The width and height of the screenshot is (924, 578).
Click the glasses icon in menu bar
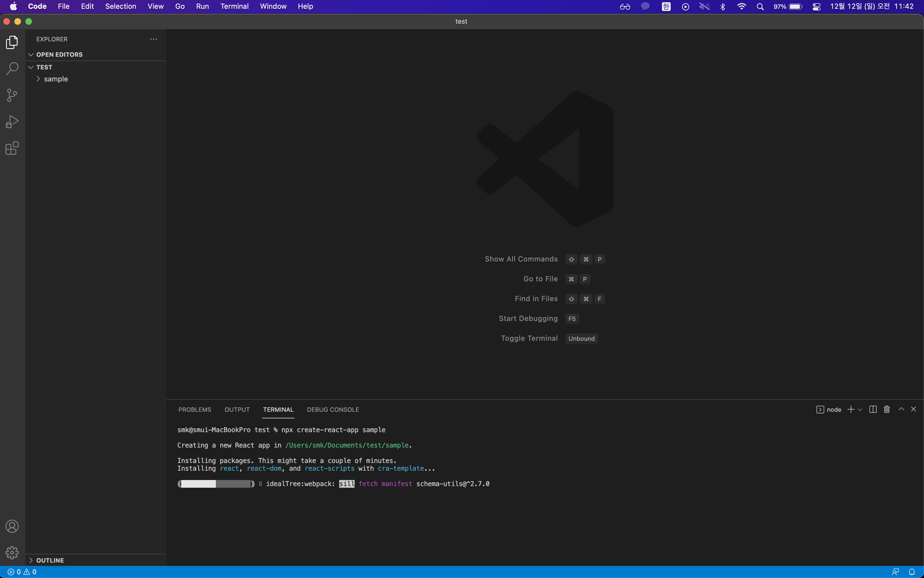(x=625, y=7)
